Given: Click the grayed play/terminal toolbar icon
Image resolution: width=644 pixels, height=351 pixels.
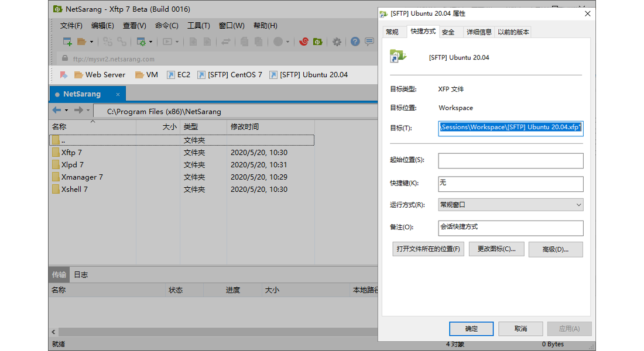Looking at the screenshot, I should (167, 42).
